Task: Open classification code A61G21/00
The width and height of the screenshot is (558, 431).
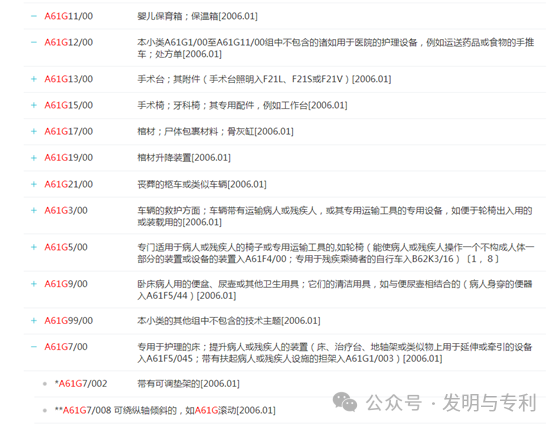Action: pos(69,184)
